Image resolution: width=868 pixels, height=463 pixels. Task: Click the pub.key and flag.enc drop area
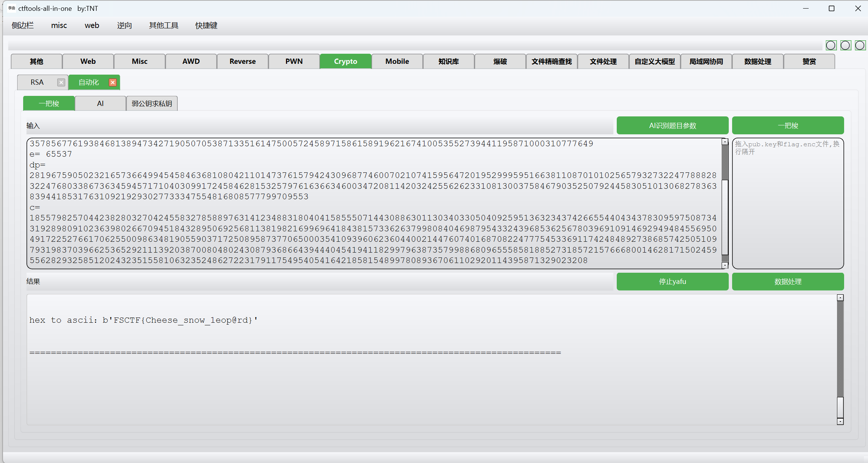(788, 203)
